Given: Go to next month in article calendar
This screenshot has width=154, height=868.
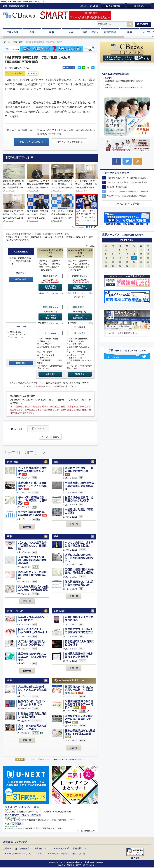Looking at the screenshot, I should pos(150,240).
